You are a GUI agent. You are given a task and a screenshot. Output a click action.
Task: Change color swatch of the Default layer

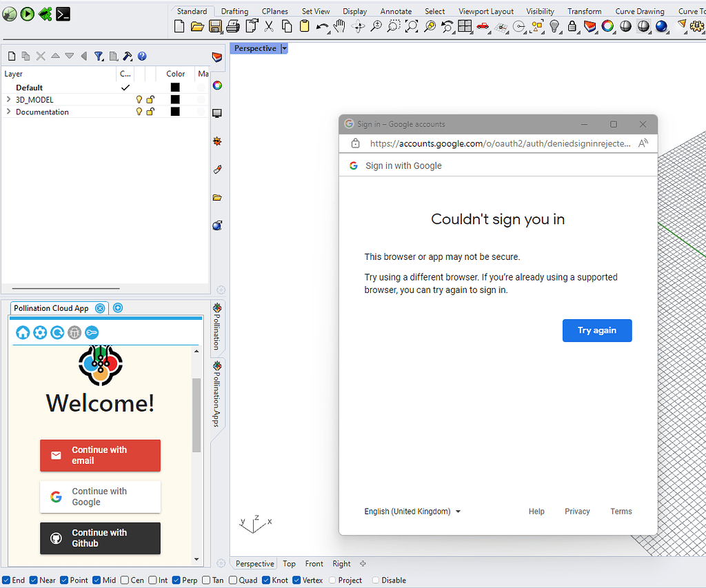point(175,88)
